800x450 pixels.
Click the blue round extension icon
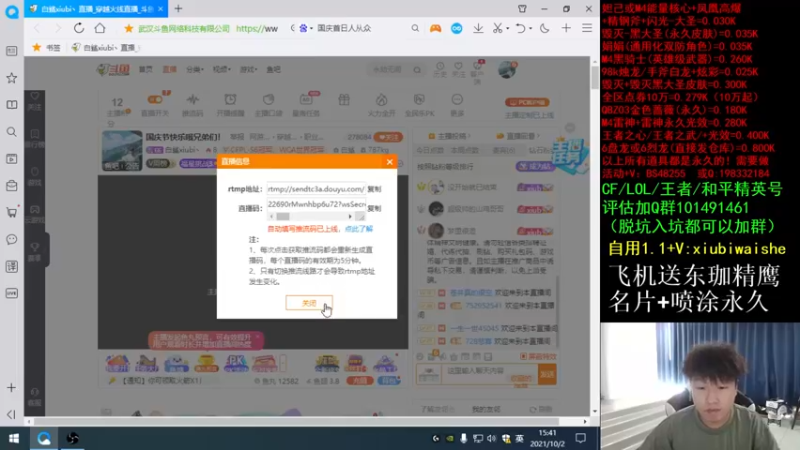(x=457, y=29)
